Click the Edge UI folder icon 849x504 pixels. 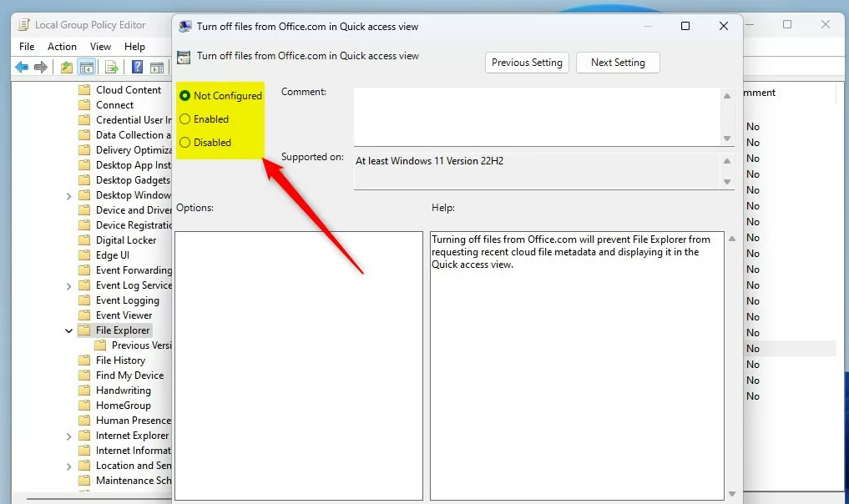coord(84,255)
